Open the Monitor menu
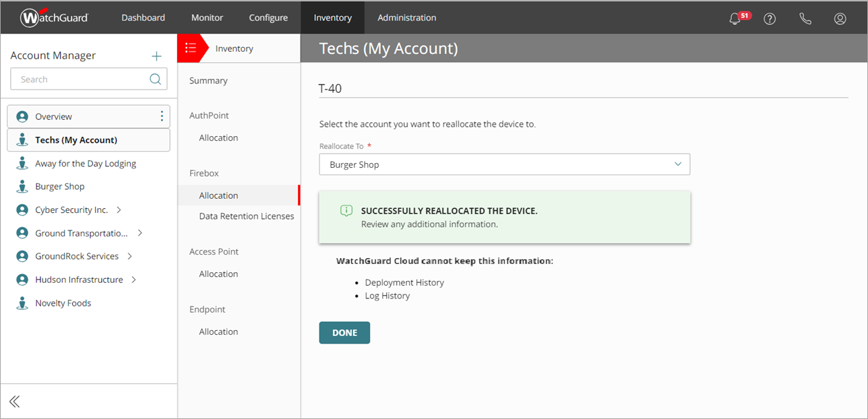Viewport: 868px width, 419px height. [207, 18]
